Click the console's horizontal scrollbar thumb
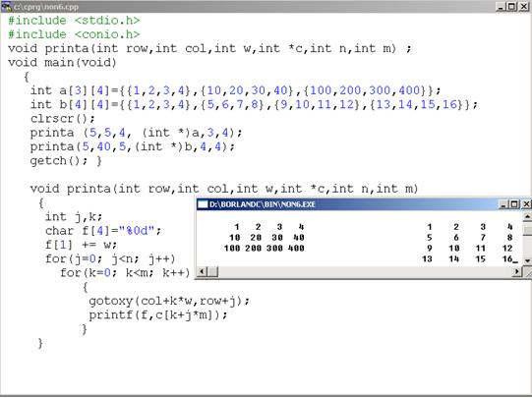Image resolution: width=532 pixels, height=398 pixels. [x=213, y=271]
